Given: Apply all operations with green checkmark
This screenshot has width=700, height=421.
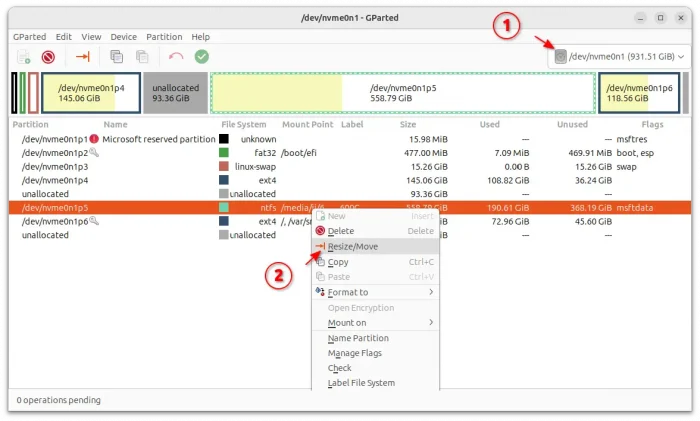Looking at the screenshot, I should coord(202,57).
